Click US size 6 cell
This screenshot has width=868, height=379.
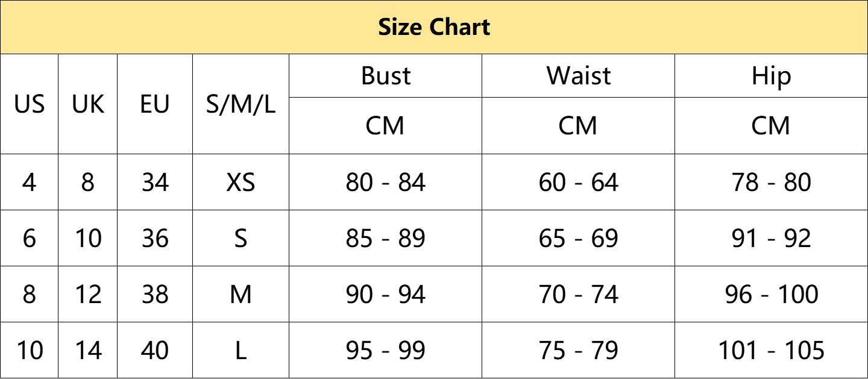[29, 238]
